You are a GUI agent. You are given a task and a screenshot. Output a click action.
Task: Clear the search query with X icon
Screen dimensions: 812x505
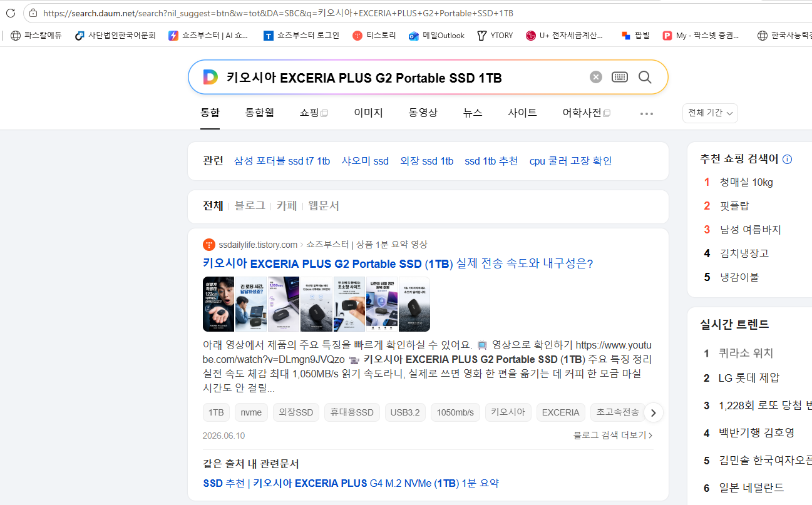pos(596,77)
